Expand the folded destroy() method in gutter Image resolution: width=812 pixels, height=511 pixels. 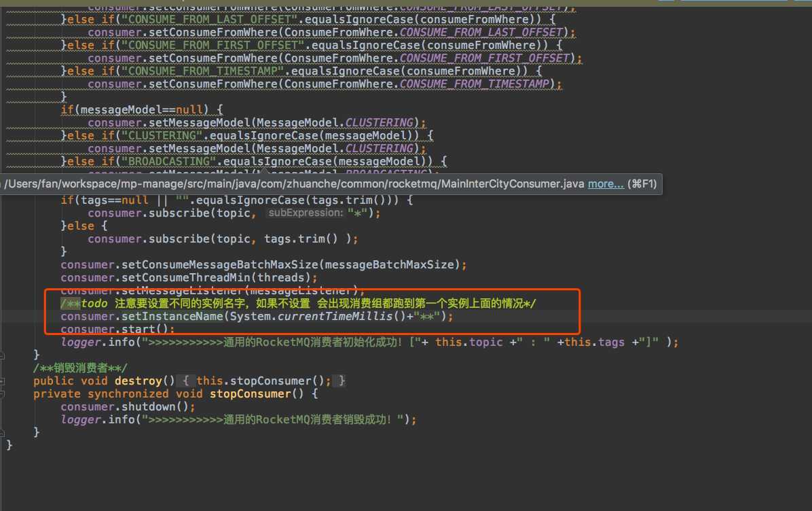(2, 381)
